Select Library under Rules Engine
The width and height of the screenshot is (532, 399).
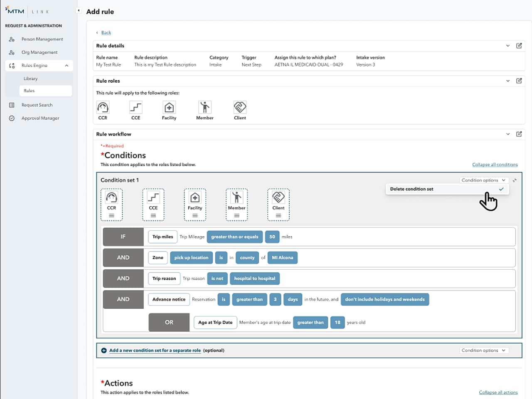tap(31, 78)
